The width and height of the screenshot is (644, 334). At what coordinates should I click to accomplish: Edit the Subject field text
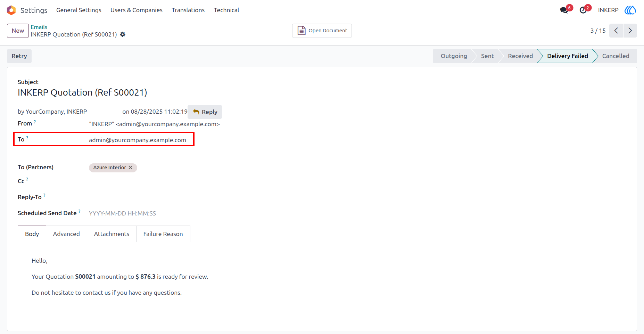82,92
